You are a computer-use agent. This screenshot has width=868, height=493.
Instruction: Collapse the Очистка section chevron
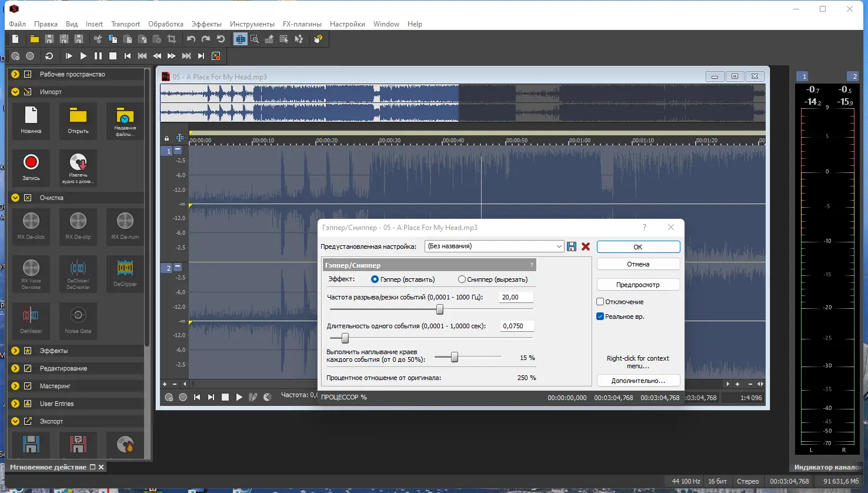[x=15, y=198]
